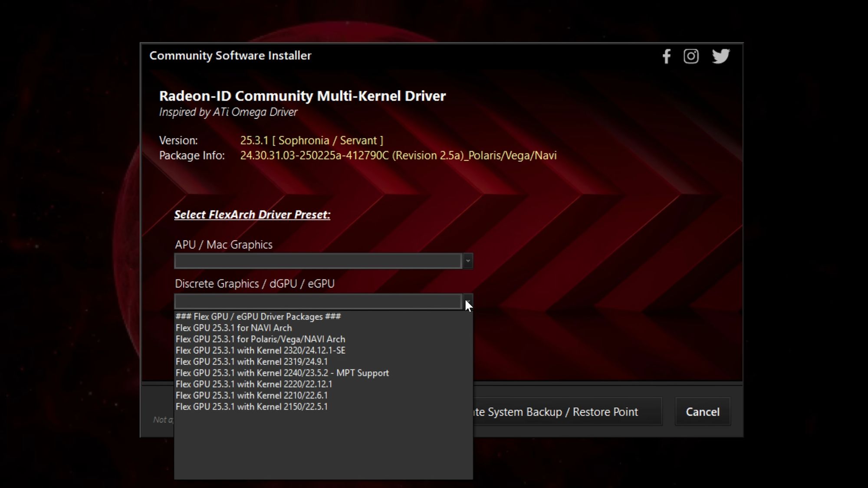This screenshot has width=868, height=488.
Task: Open the Instagram social link icon
Action: click(691, 56)
